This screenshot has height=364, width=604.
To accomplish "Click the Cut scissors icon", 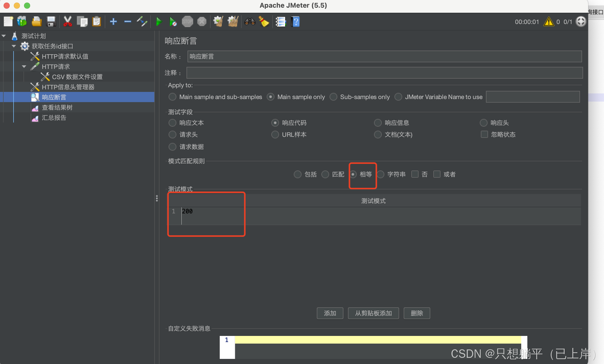I will tap(67, 22).
